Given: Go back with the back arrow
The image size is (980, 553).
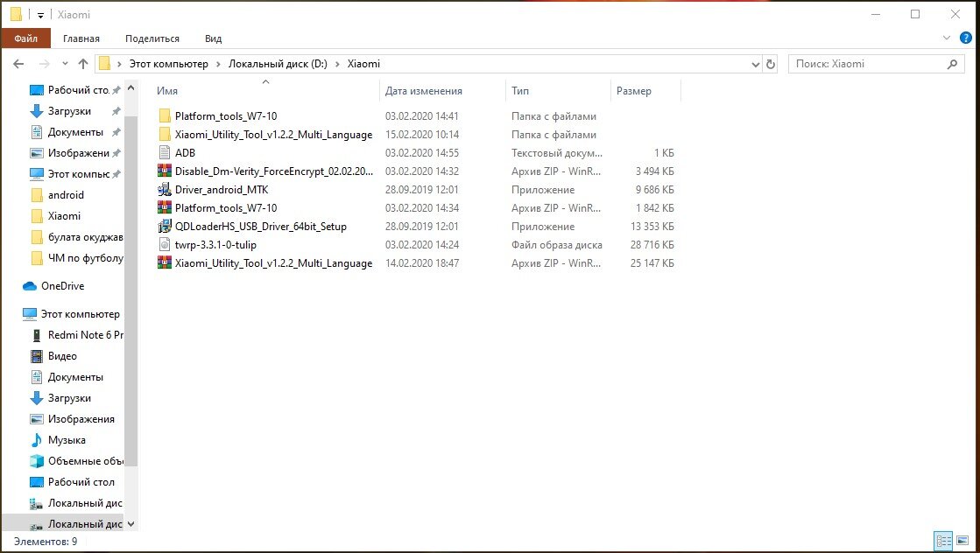Looking at the screenshot, I should point(18,64).
